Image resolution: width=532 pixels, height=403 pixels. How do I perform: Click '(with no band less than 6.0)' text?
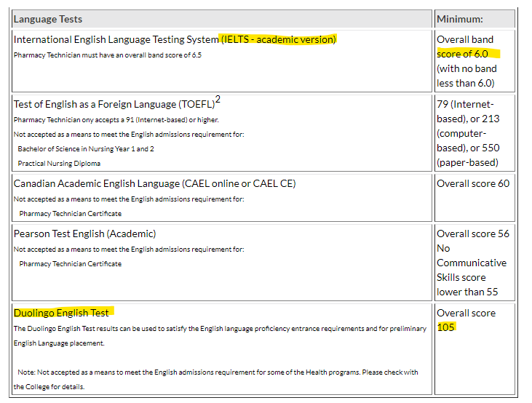click(x=467, y=76)
